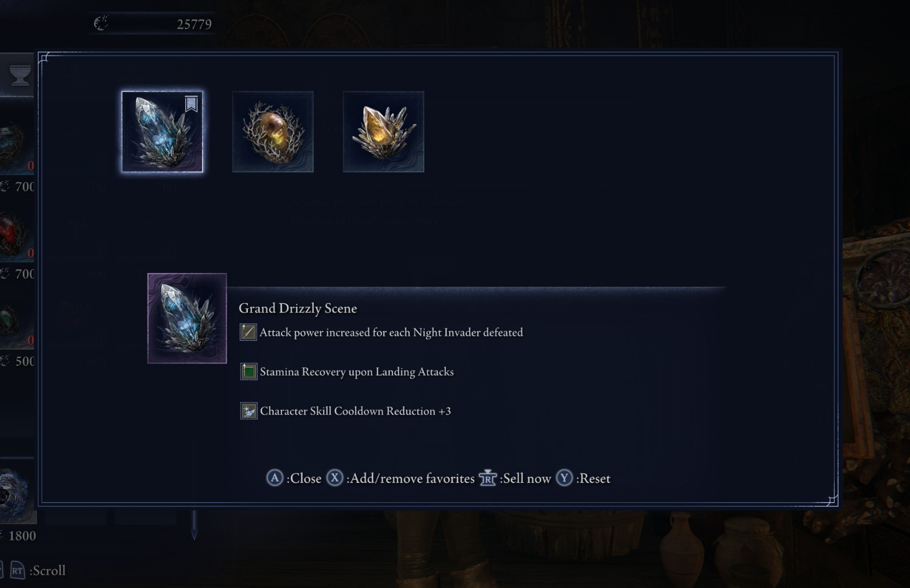This screenshot has width=910, height=588.
Task: Click the green stamina recovery effect icon
Action: (x=248, y=372)
